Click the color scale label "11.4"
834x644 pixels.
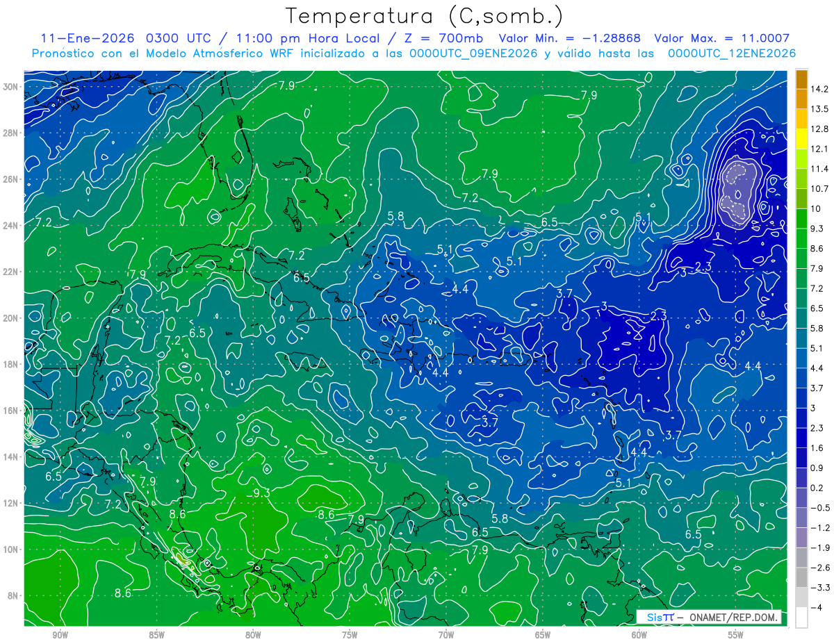[819, 169]
